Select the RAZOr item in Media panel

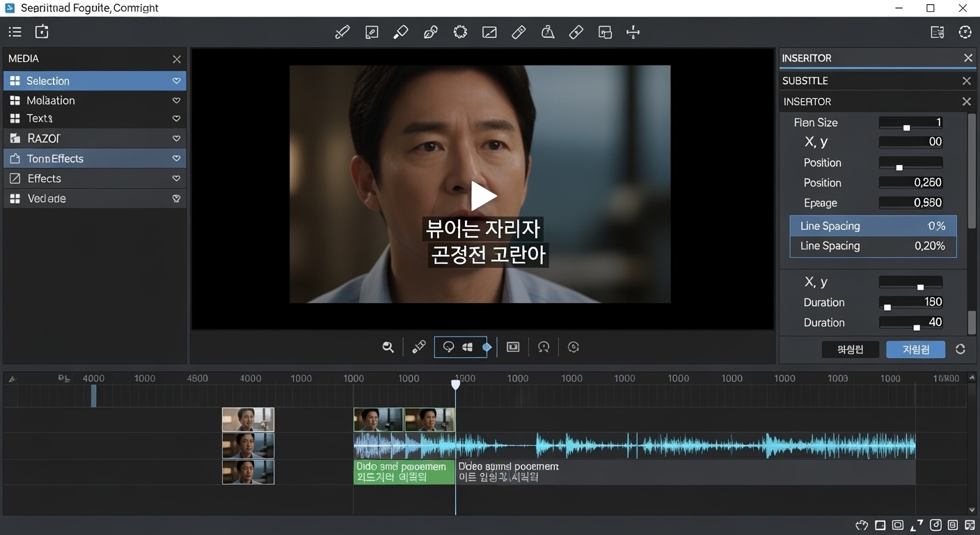95,139
